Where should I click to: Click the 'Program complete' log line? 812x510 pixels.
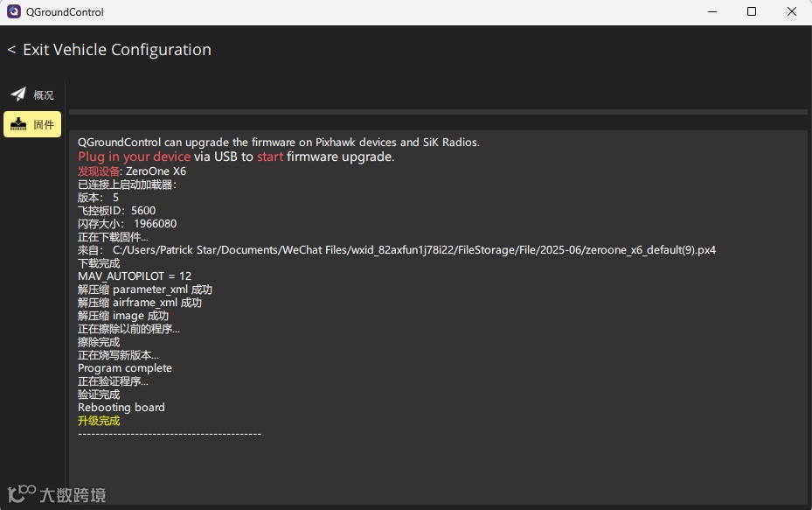point(124,368)
